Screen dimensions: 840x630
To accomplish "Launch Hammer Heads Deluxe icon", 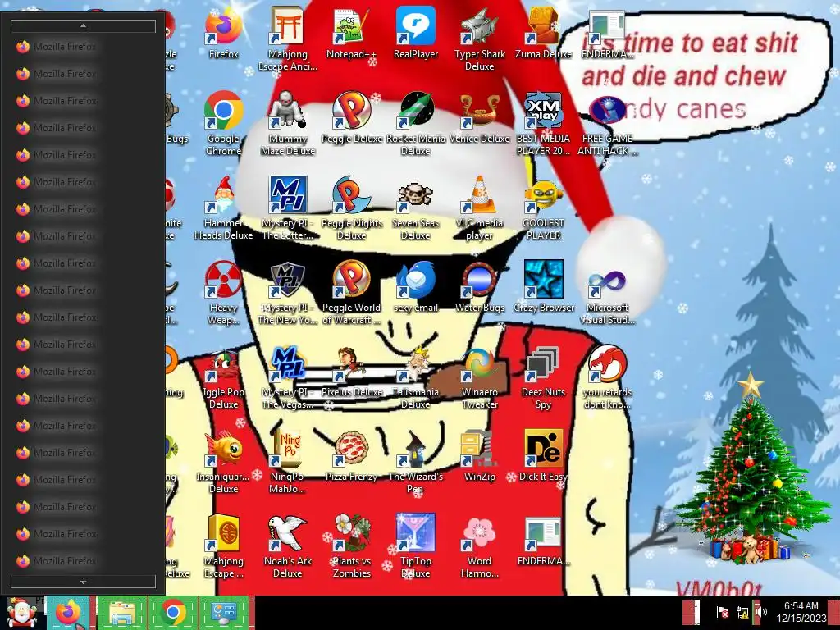I will 224,208.
